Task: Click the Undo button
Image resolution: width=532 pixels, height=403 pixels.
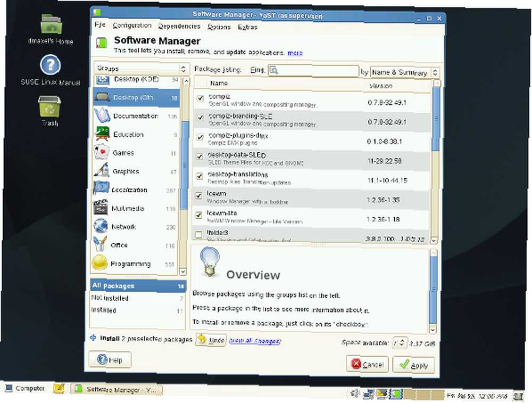Action: coord(211,340)
